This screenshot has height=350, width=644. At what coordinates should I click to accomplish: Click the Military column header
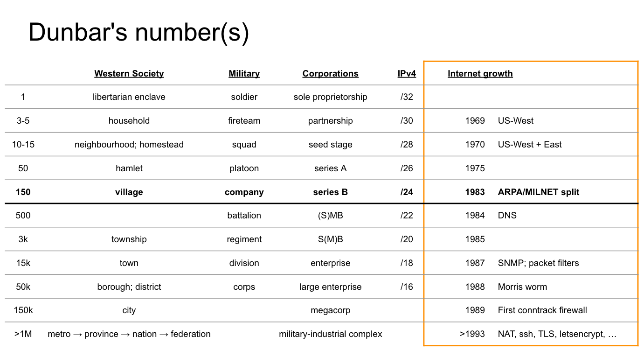point(244,74)
